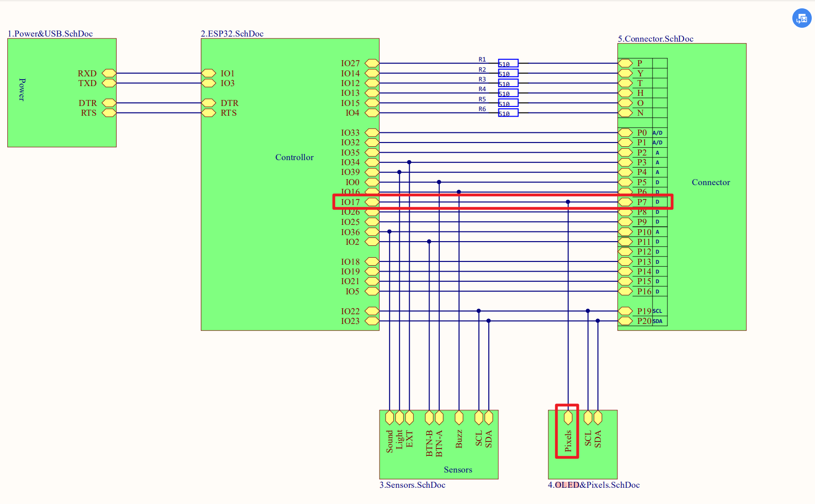Select the Sensors sheet's SDA port
815x504 pixels.
tap(489, 417)
